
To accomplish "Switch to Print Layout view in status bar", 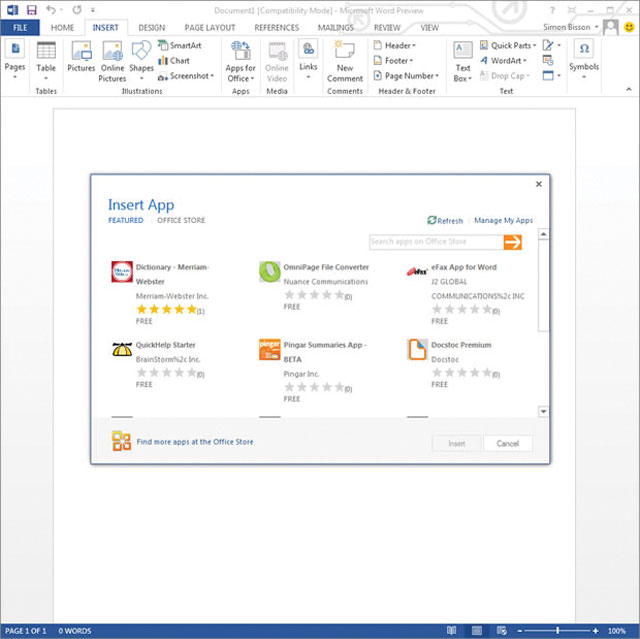I will point(476,630).
